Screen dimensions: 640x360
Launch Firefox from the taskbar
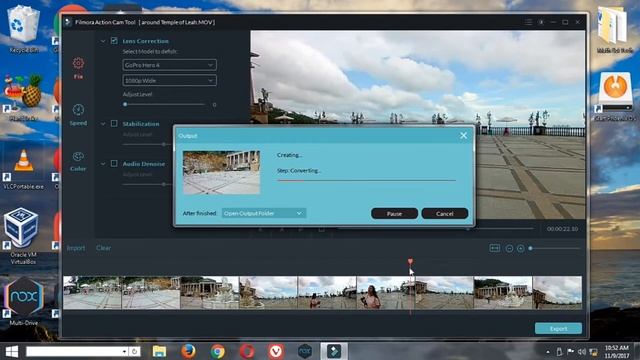click(x=188, y=351)
